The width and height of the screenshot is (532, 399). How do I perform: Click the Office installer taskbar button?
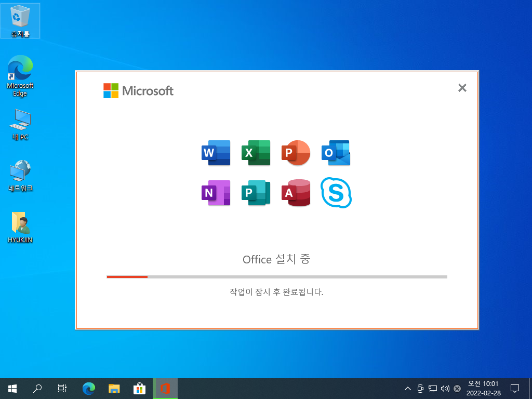click(165, 389)
